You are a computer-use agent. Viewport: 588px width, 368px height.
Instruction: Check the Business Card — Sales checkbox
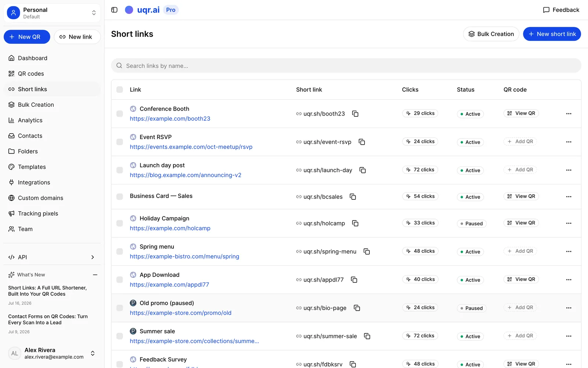pos(120,197)
